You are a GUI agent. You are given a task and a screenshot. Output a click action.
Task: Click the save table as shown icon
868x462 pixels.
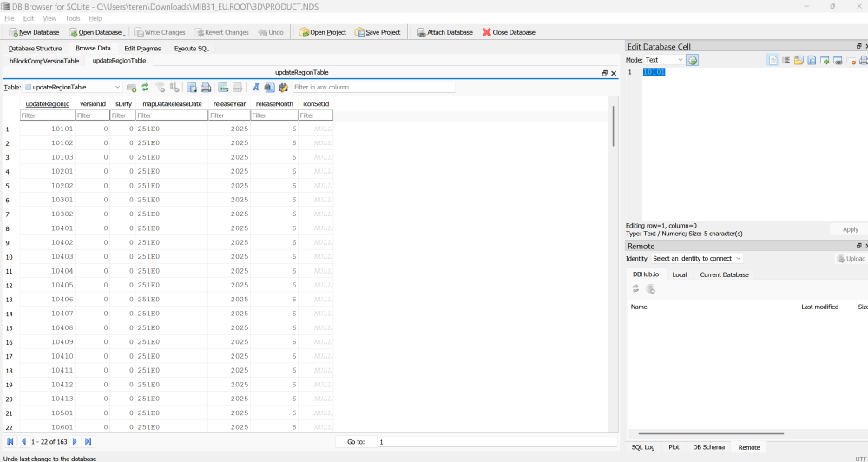tap(192, 87)
